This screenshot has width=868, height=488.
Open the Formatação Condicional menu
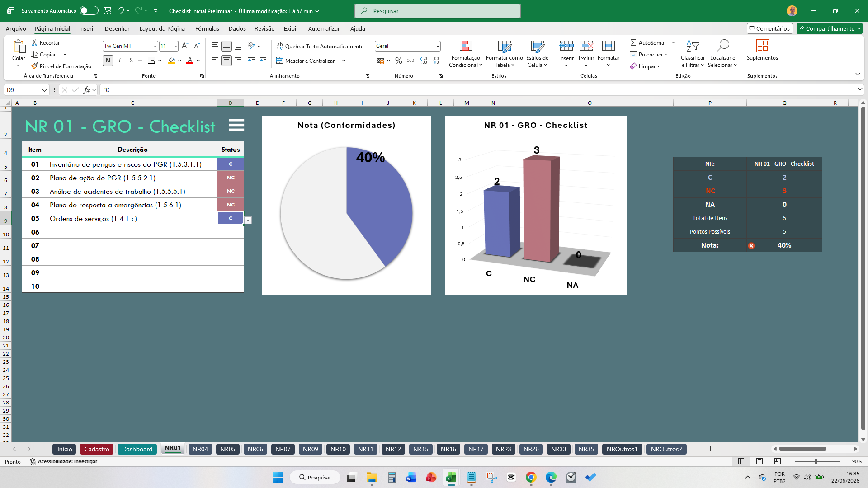(x=466, y=54)
